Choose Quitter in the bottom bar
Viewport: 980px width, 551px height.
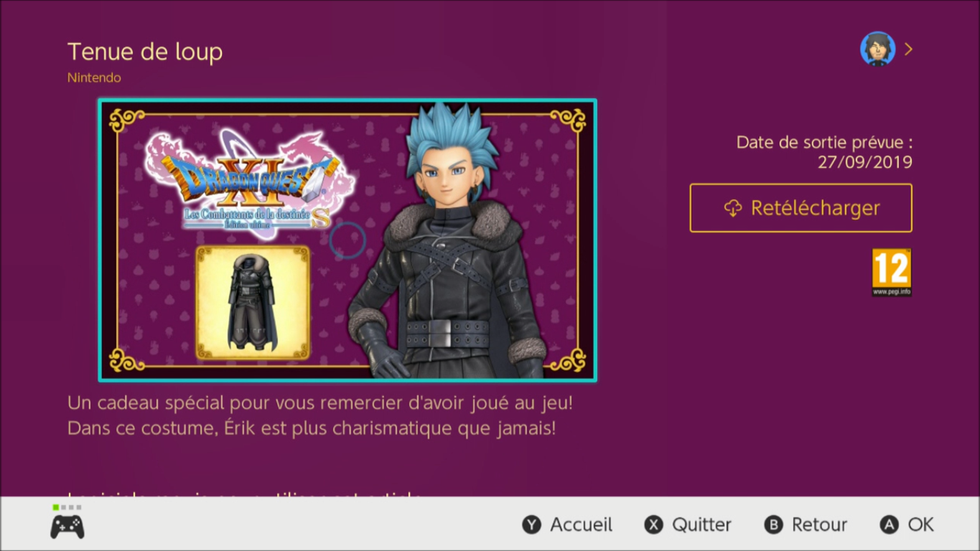click(701, 525)
